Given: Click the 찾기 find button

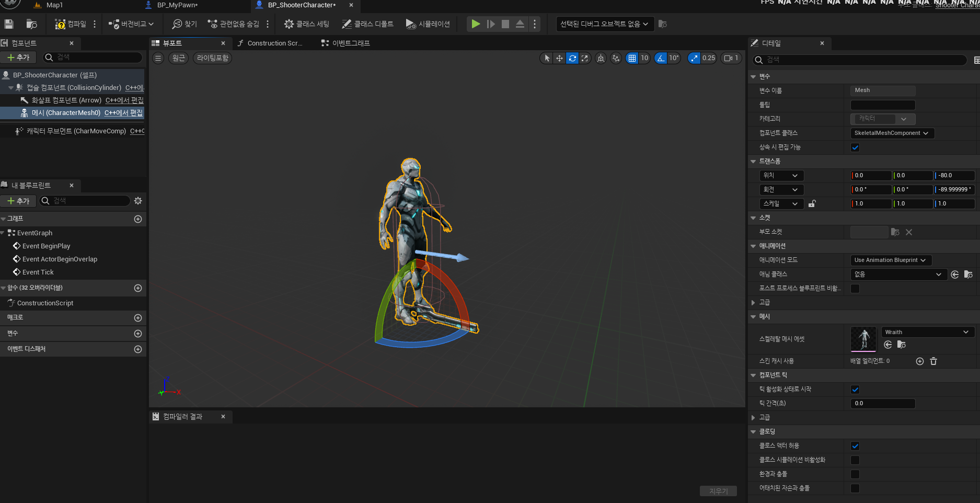Looking at the screenshot, I should pos(185,24).
